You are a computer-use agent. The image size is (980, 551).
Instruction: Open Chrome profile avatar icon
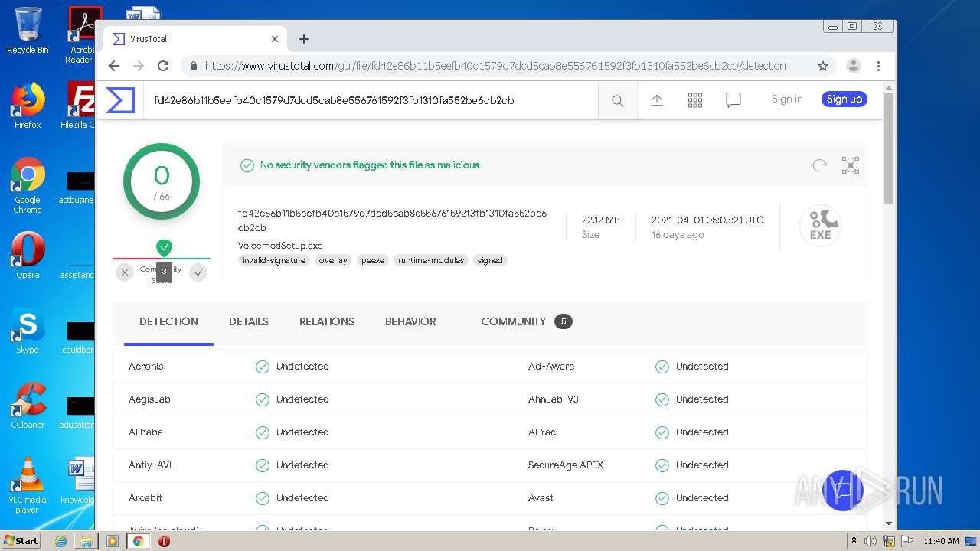pyautogui.click(x=854, y=66)
